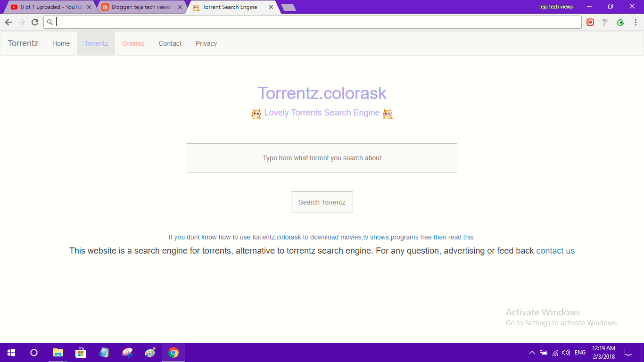Viewport: 644px width, 362px height.
Task: Click the Search Torrentz button
Action: point(322,202)
